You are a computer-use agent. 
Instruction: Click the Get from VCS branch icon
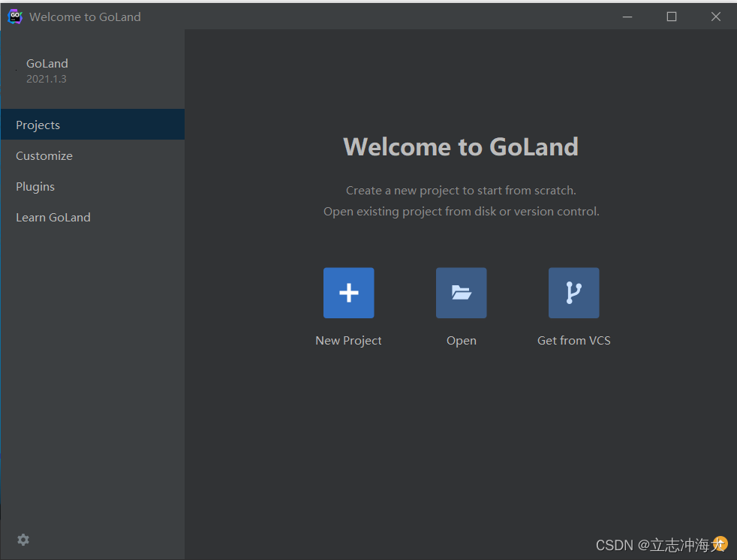click(574, 293)
